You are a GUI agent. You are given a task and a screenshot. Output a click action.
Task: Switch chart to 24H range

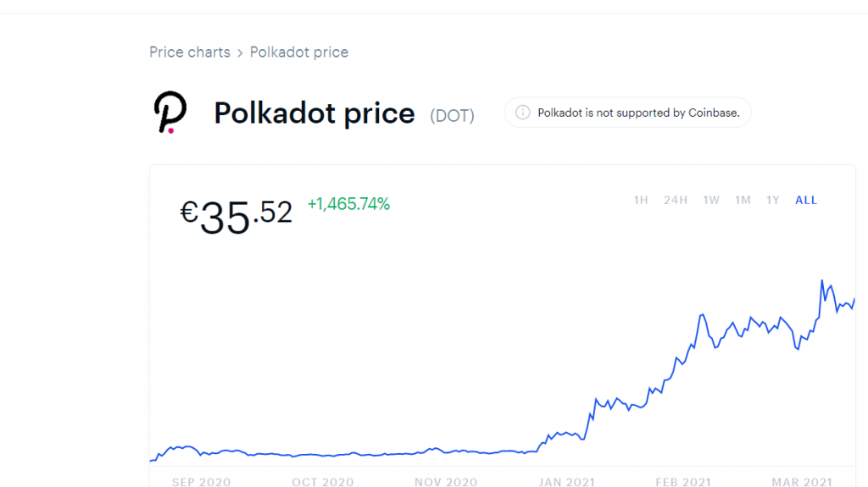point(676,200)
